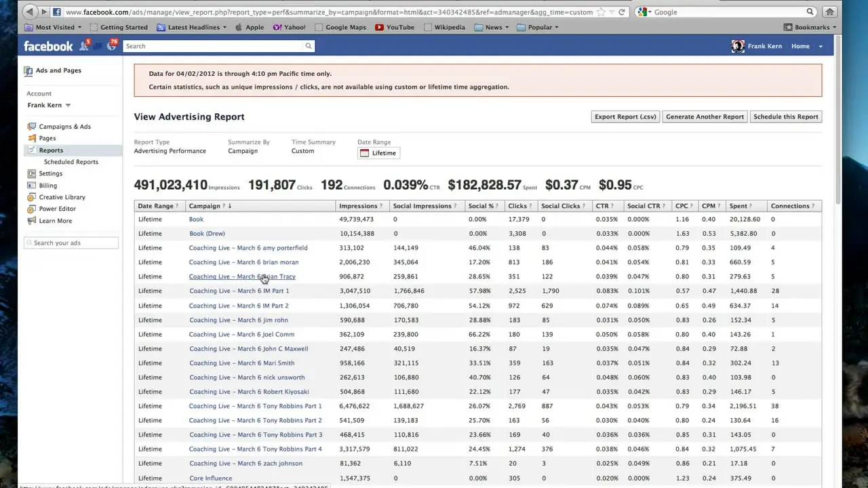Screen dimensions: 868x488
Task: Click the Pages sidebar flag icon
Action: click(31, 138)
